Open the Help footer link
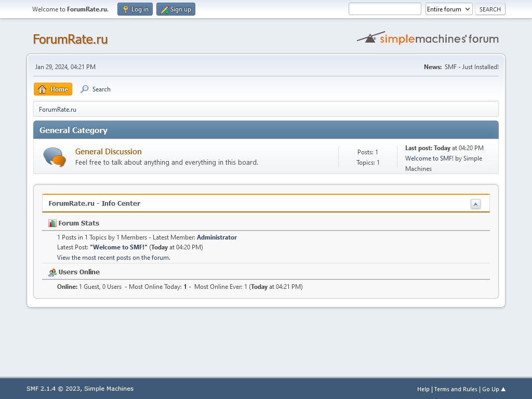 coord(423,389)
